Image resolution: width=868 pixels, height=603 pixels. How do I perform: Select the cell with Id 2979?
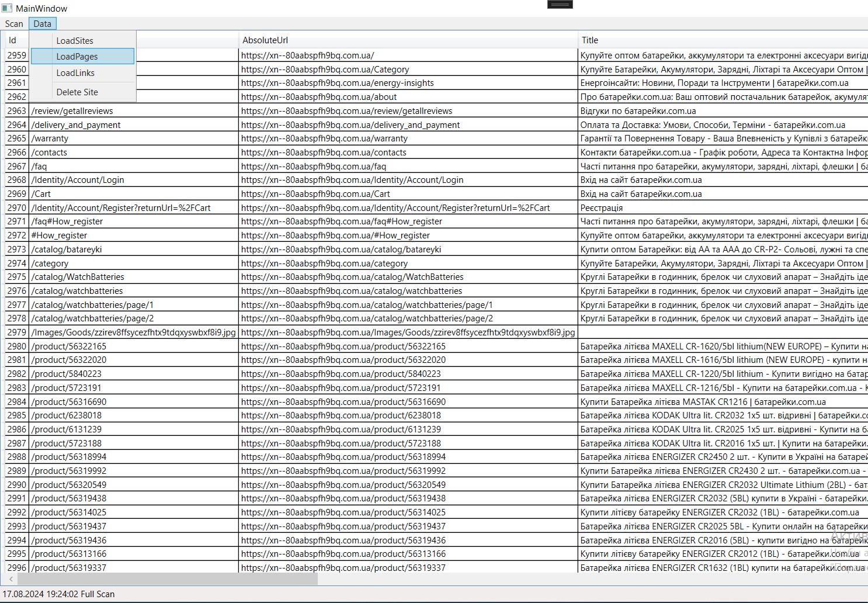pos(17,332)
